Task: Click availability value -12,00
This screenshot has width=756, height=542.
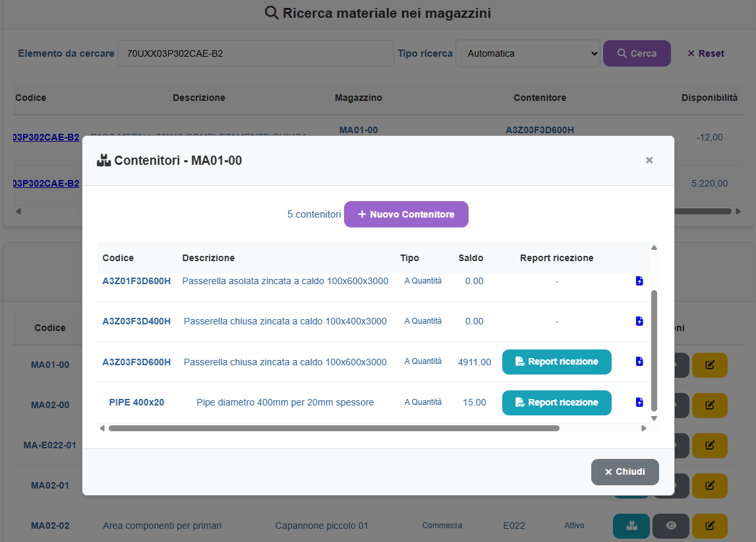Action: click(709, 137)
